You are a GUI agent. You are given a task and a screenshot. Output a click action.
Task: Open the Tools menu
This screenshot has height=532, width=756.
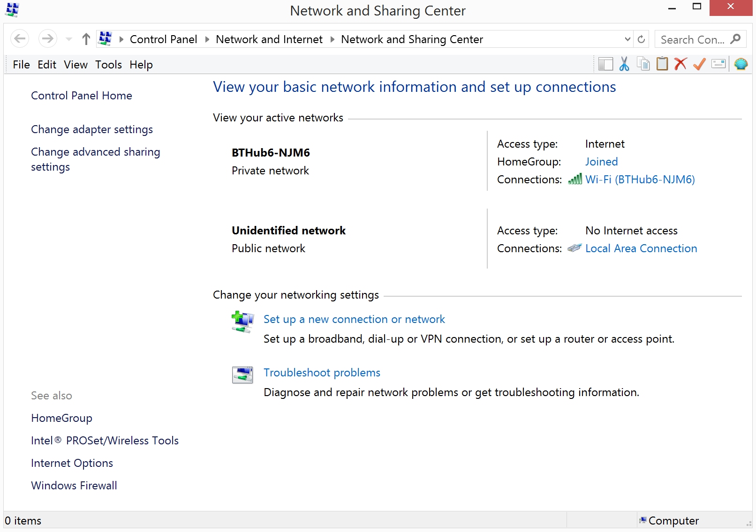pos(108,65)
